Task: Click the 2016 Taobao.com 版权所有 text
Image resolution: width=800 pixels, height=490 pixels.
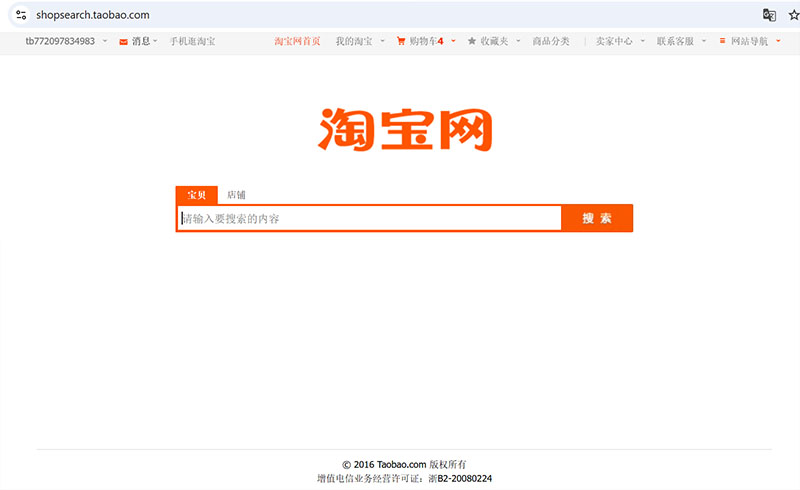Action: tap(404, 464)
